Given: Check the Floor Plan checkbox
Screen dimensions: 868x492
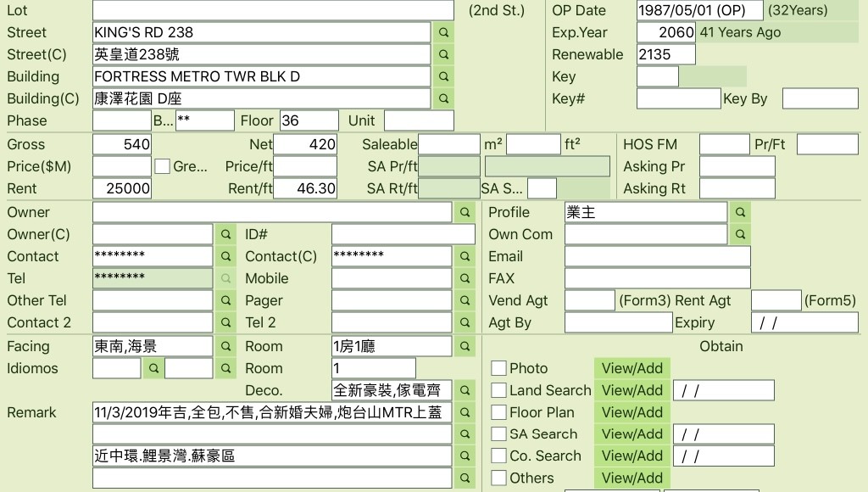Looking at the screenshot, I should [499, 412].
